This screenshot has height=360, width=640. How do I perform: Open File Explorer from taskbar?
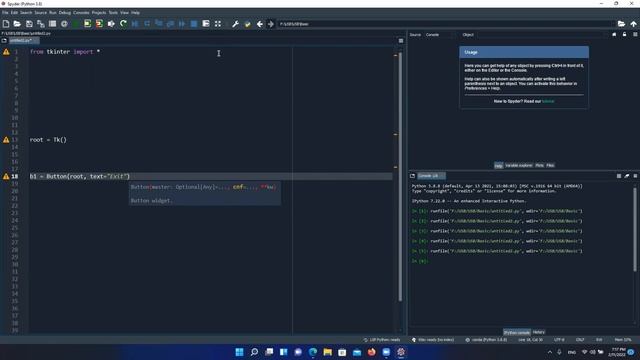(x=328, y=352)
